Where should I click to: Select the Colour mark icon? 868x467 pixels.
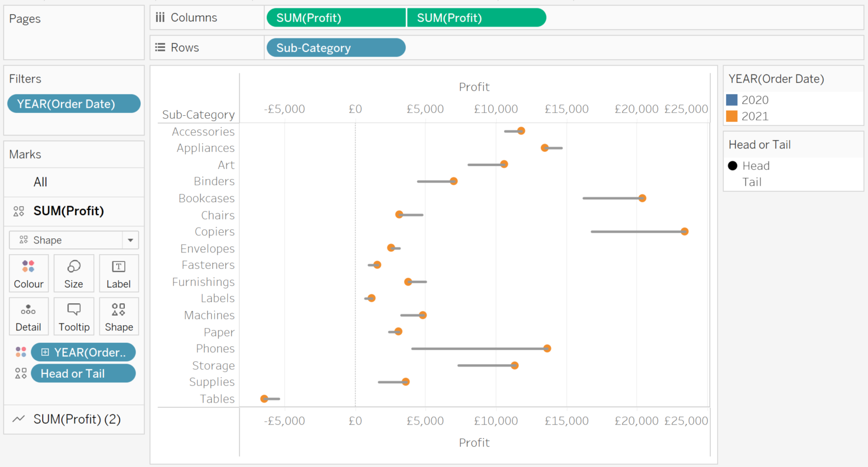29,273
